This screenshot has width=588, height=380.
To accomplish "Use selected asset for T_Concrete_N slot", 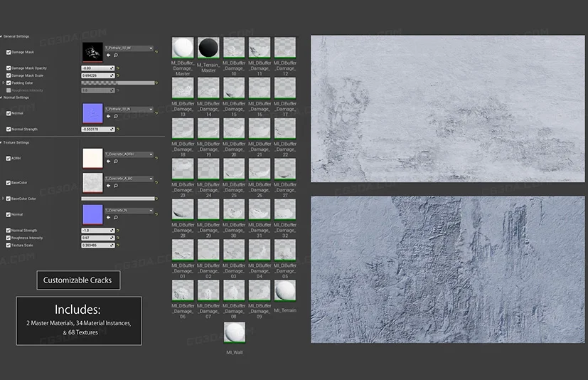I will [x=108, y=218].
